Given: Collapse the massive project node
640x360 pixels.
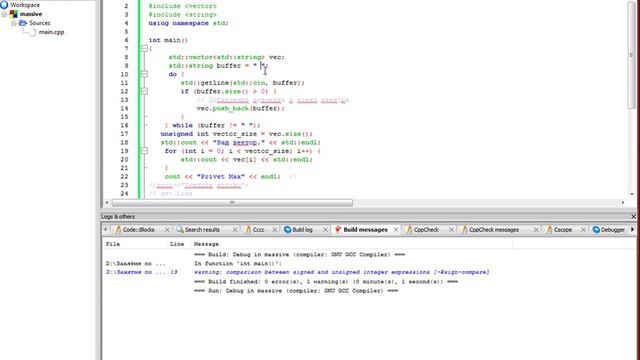Looking at the screenshot, I should 4,14.
